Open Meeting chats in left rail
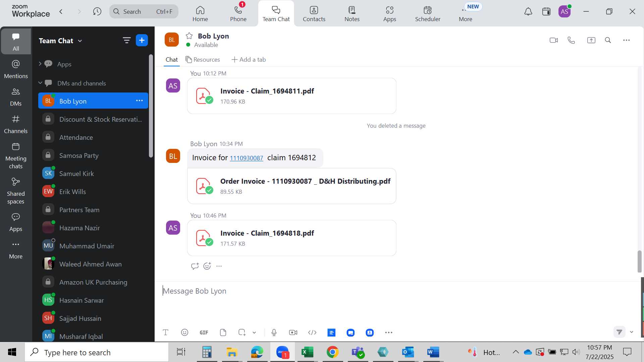The width and height of the screenshot is (644, 362). [x=16, y=156]
